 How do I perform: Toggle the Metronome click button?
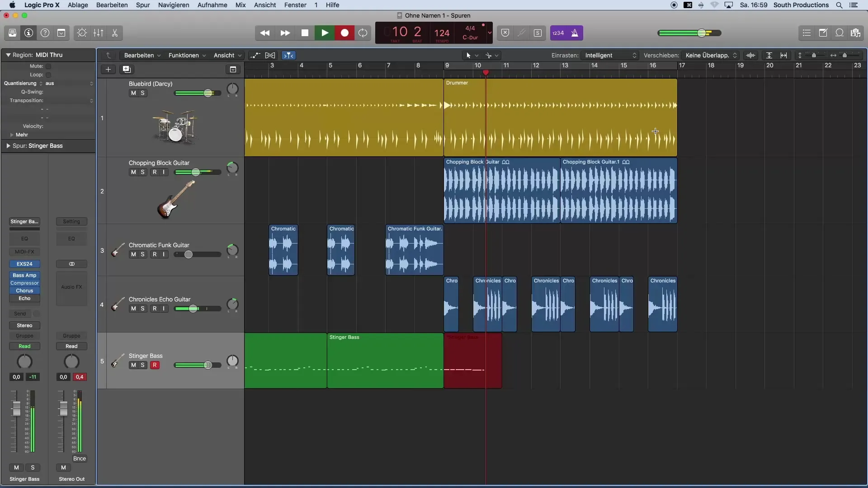575,33
